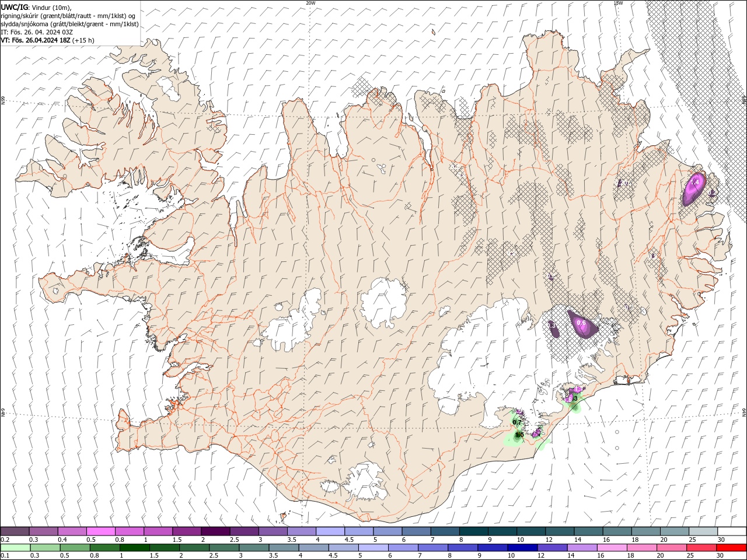The width and height of the screenshot is (747, 560).
Task: Pick the bright pink snow swatch between 0.5 and 0.8
Action: coord(101,531)
